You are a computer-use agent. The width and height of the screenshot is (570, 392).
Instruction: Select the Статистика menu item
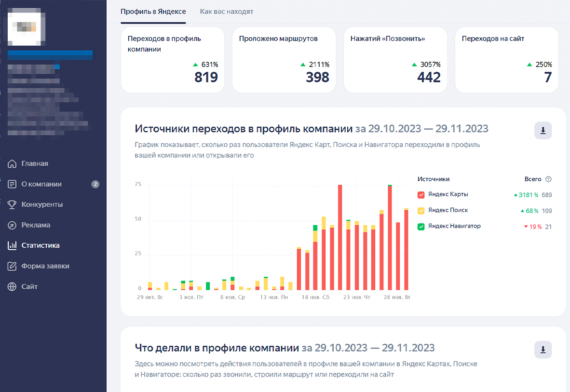pyautogui.click(x=41, y=245)
